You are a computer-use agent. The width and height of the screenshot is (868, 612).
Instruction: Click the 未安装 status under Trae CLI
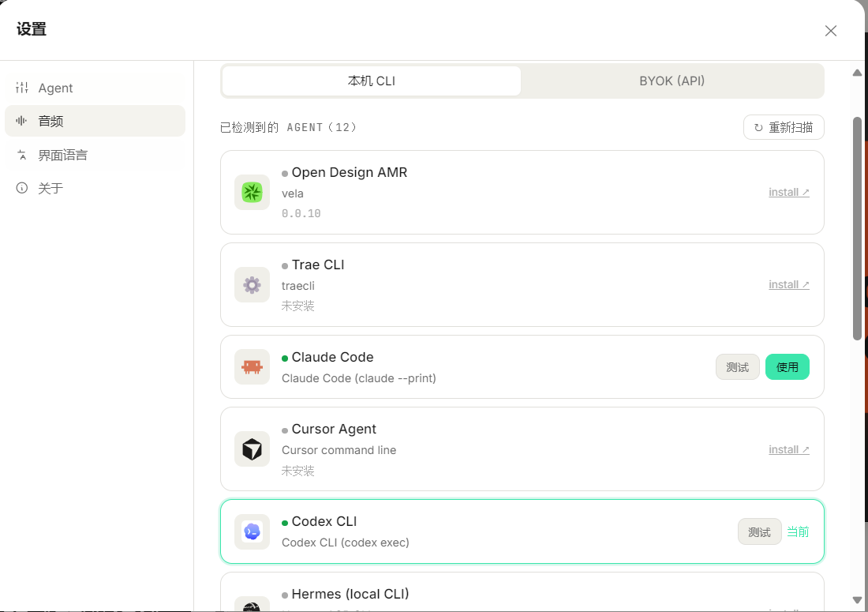(x=297, y=306)
